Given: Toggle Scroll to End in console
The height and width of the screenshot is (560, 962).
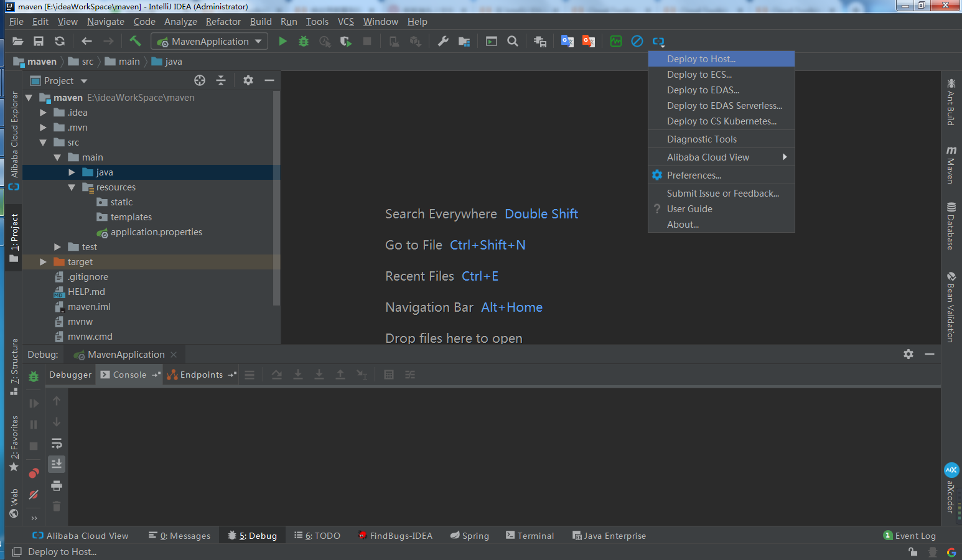Looking at the screenshot, I should (57, 464).
